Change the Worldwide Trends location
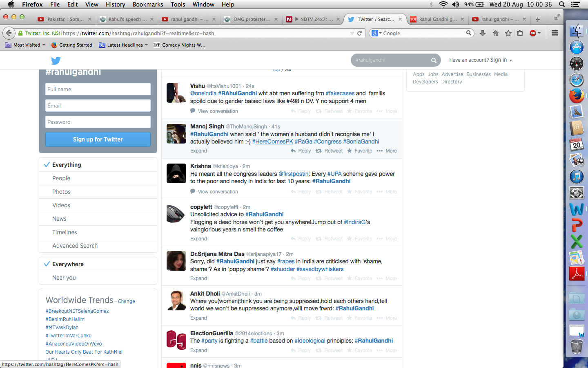The height and width of the screenshot is (368, 588). coord(126,301)
